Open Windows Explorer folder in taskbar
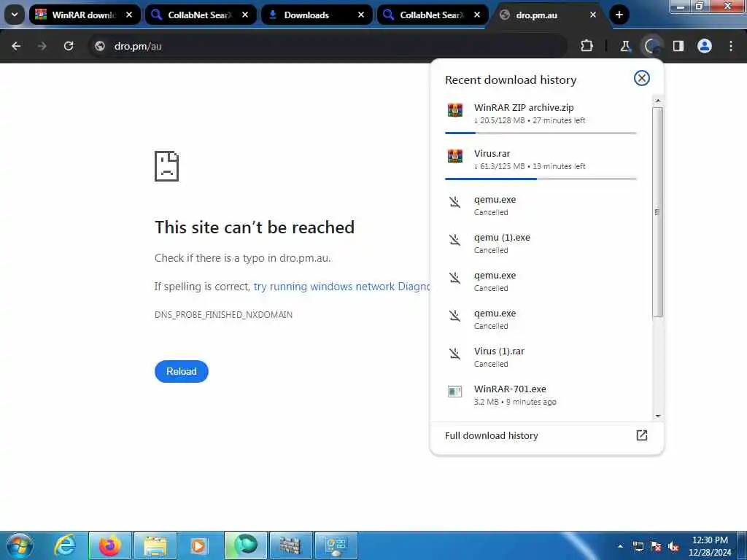The height and width of the screenshot is (560, 747). [x=155, y=545]
